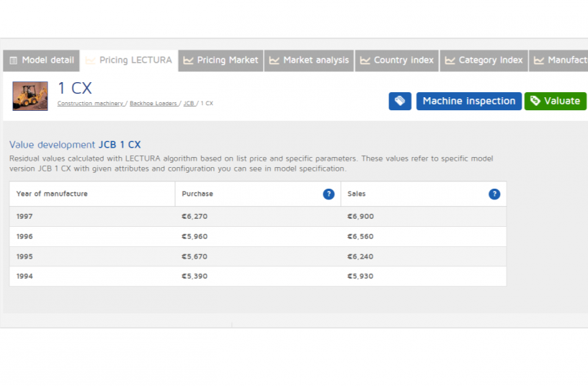
Task: Follow the JCB breadcrumb link
Action: click(189, 104)
